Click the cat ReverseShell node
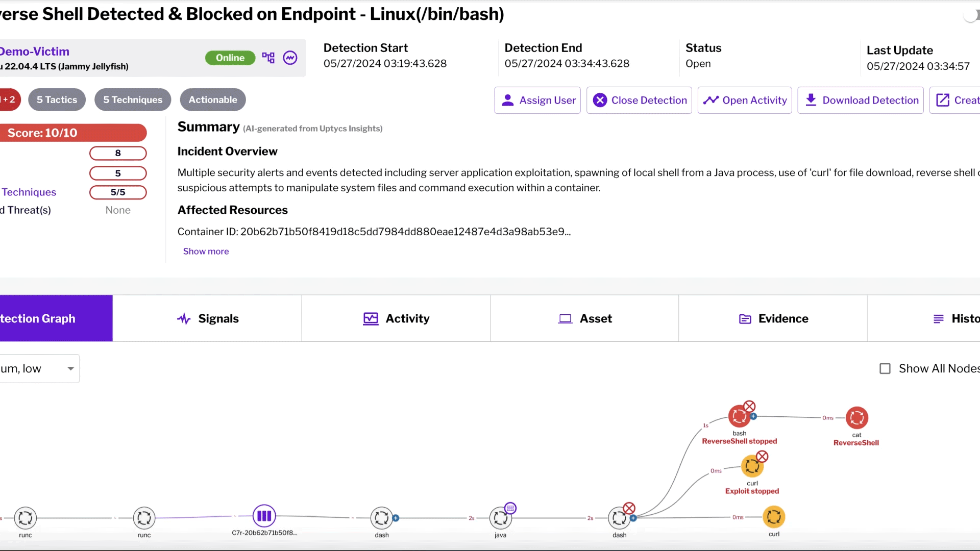980x551 pixels. pos(857,417)
